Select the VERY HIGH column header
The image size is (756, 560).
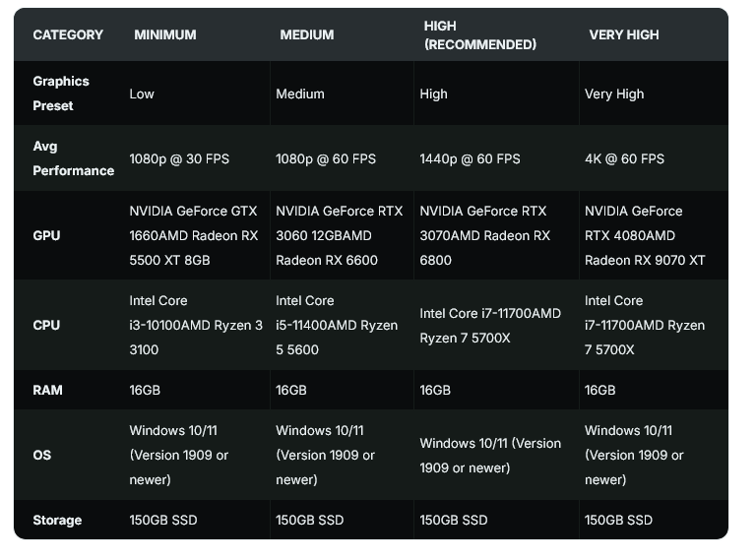(623, 34)
